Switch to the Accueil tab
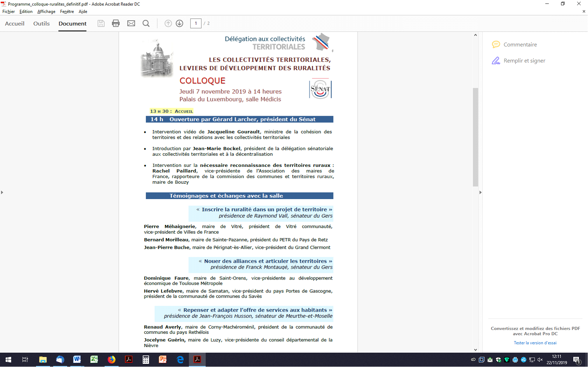588x367 pixels. pos(15,23)
